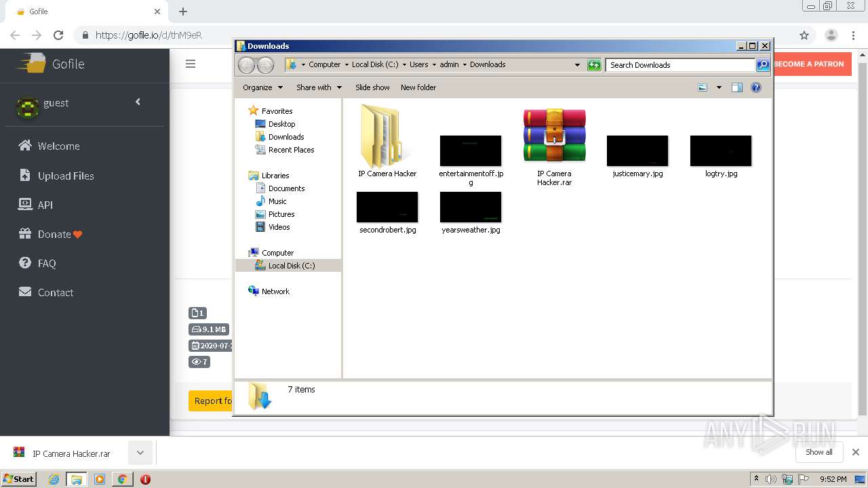Screen dimensions: 868x488
Task: Click Slide show button
Action: (372, 87)
